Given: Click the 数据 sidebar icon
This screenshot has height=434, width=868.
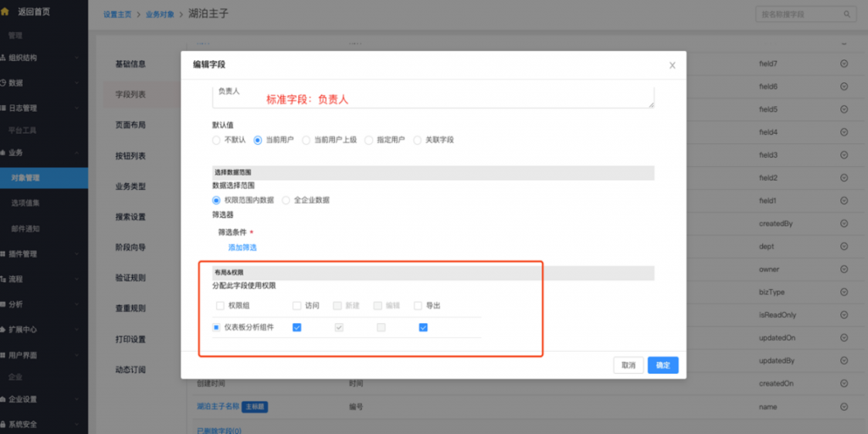Looking at the screenshot, I should 4,83.
